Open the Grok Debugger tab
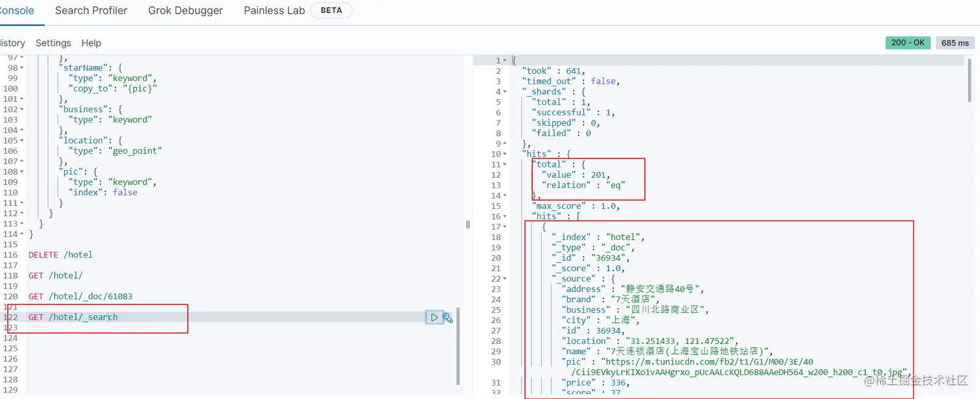 pyautogui.click(x=185, y=10)
